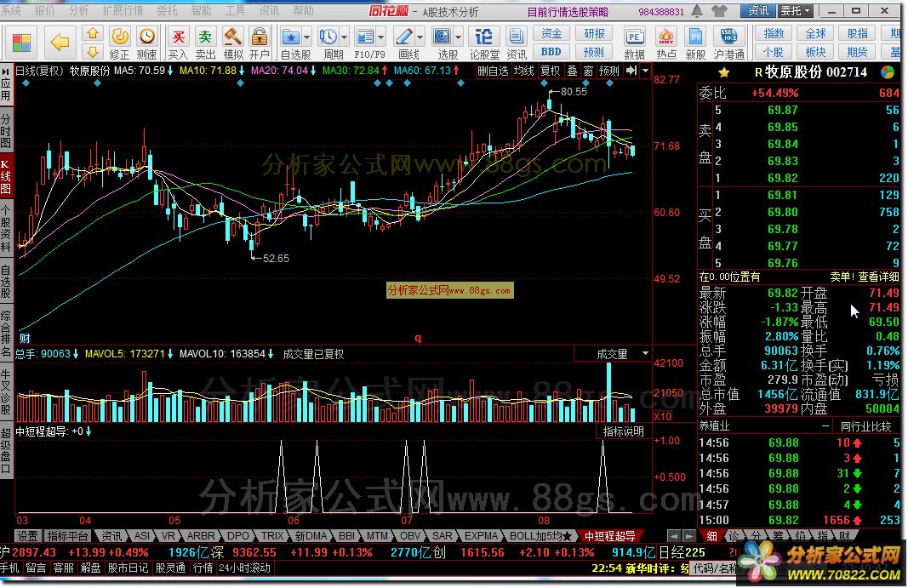Image resolution: width=908 pixels, height=588 pixels.
Task: Open the 委托 dropdown in title bar
Action: pos(796,10)
